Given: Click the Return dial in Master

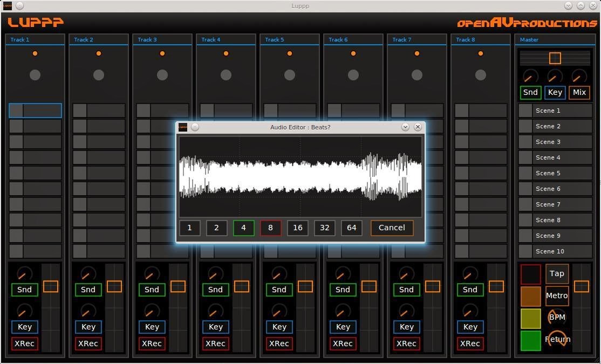Looking at the screenshot, I should [557, 339].
